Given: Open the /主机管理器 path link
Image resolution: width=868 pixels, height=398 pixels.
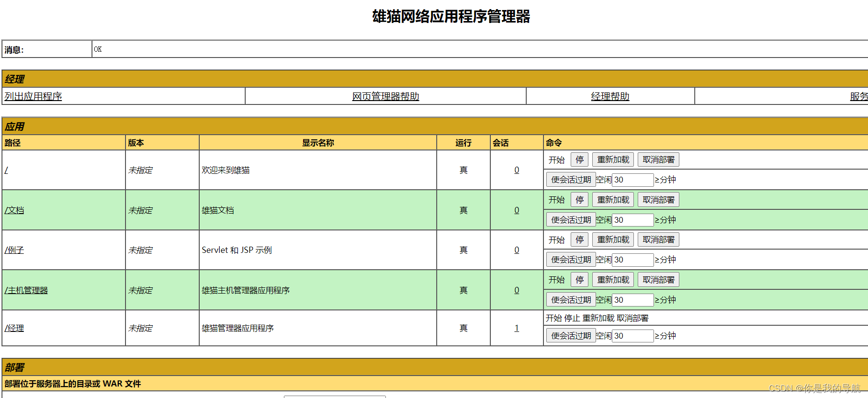Looking at the screenshot, I should [26, 290].
